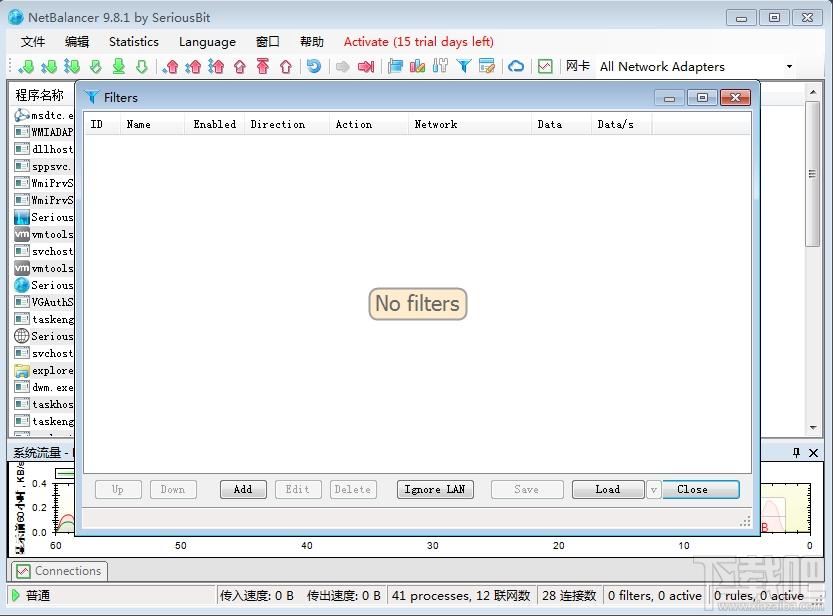
Task: Click the hollow red upload arrow icon
Action: pos(286,66)
